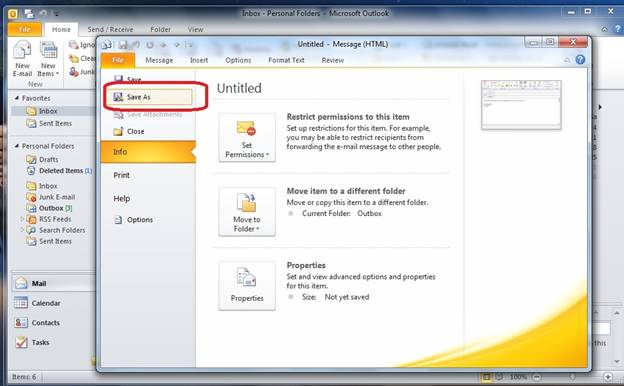Click the Properties button
Image resolution: width=624 pixels, height=386 pixels.
pos(247,286)
